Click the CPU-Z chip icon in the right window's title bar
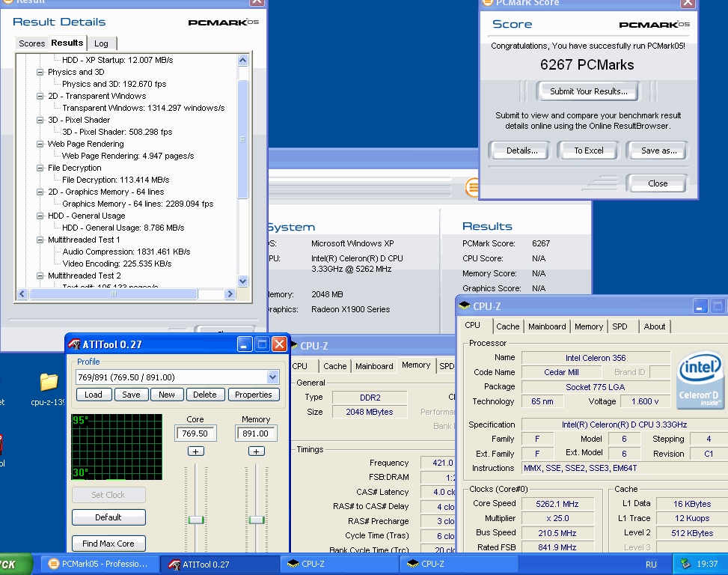 [x=465, y=305]
